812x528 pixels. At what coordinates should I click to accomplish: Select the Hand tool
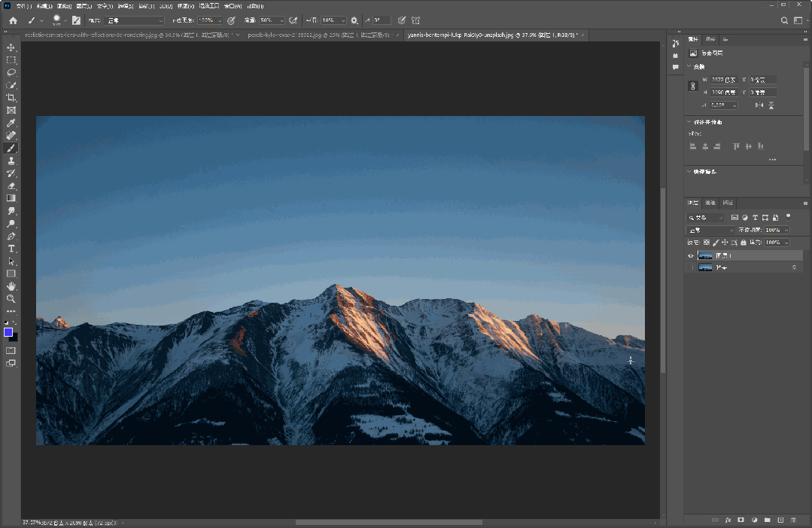11,286
